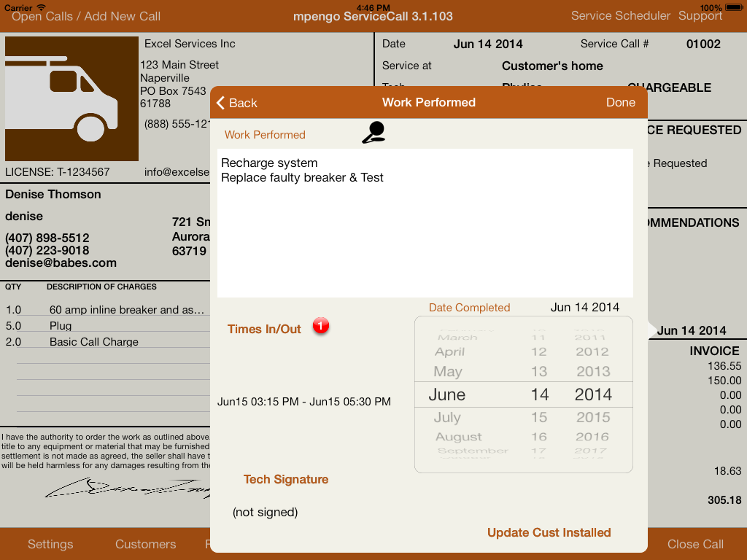Open the Support menu item
This screenshot has height=560, width=747.
(x=700, y=16)
